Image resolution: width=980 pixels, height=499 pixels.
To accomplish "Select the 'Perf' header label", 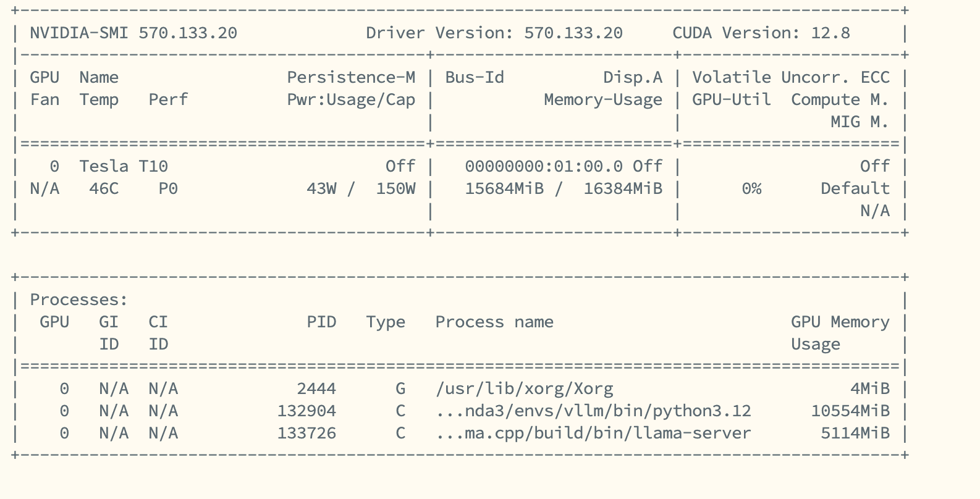I will tap(168, 99).
